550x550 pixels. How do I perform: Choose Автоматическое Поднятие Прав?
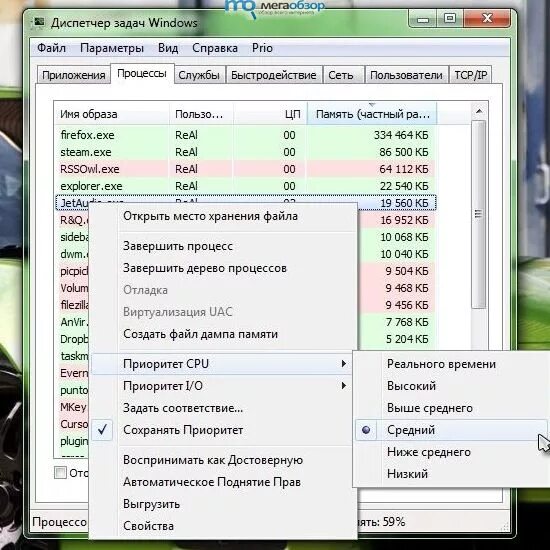224,482
